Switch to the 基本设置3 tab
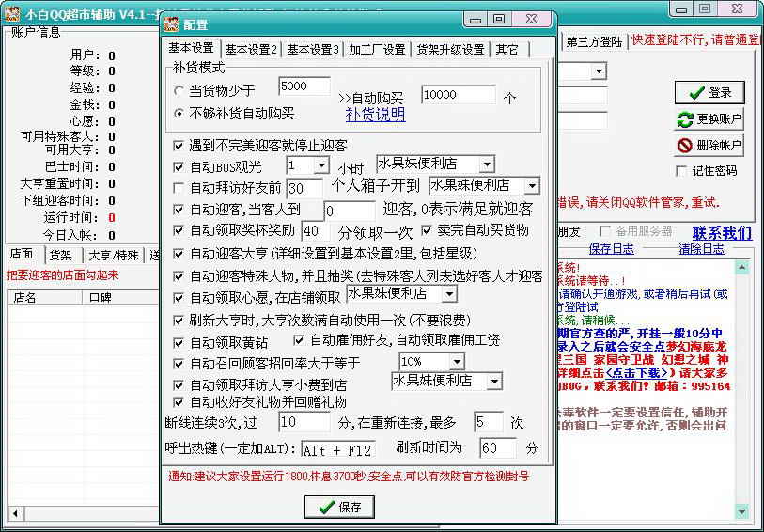 (x=313, y=49)
